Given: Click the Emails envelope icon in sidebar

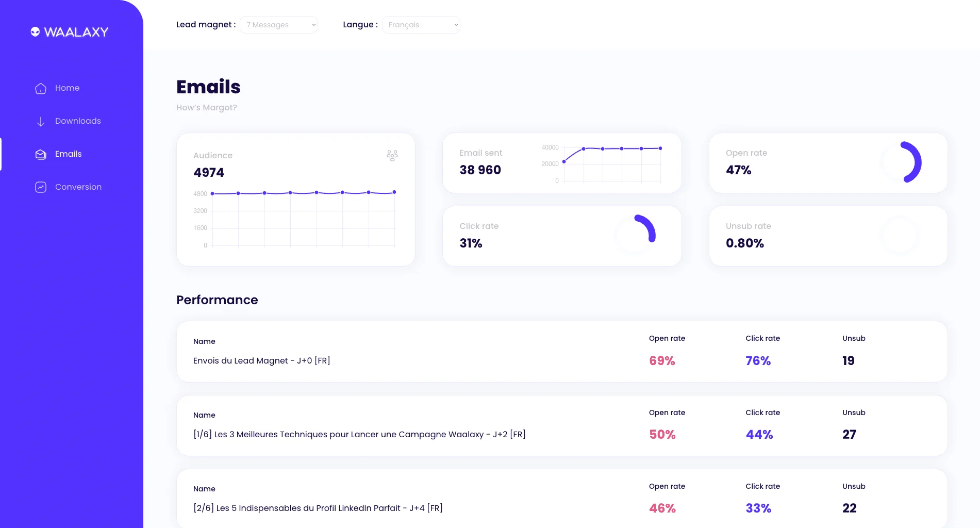Looking at the screenshot, I should [41, 154].
